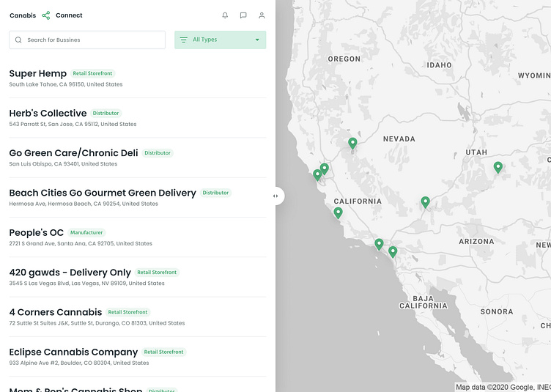Click the Retail Storefront tag on Super Hemp
Image resolution: width=551 pixels, height=392 pixels.
(93, 73)
